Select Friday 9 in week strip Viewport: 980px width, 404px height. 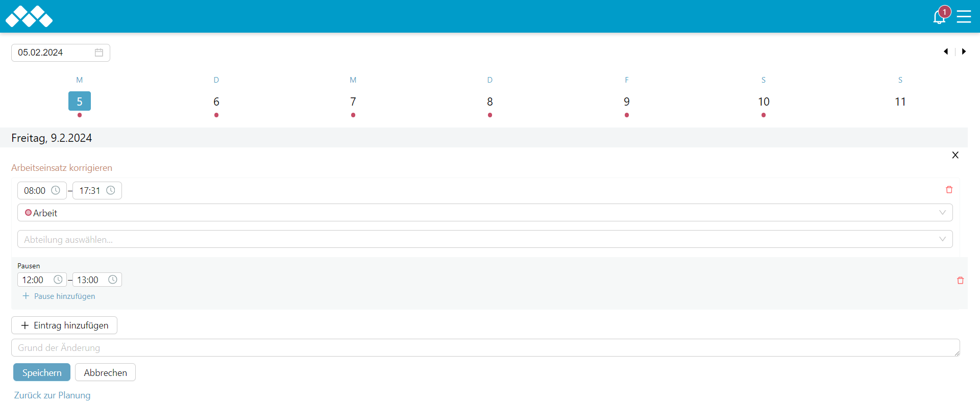click(627, 102)
